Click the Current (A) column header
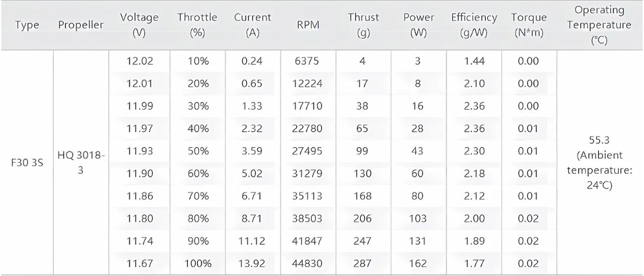Screen dimensions: 644x276 pyautogui.click(x=253, y=25)
